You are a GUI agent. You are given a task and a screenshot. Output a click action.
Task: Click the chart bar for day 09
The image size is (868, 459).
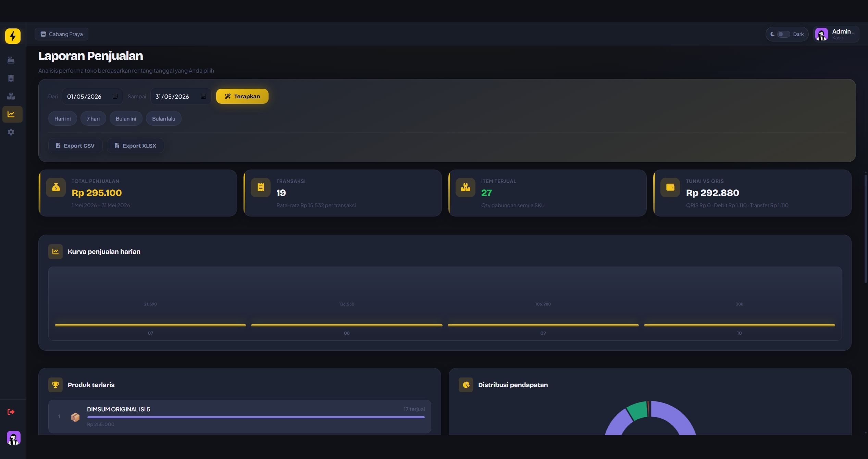543,325
